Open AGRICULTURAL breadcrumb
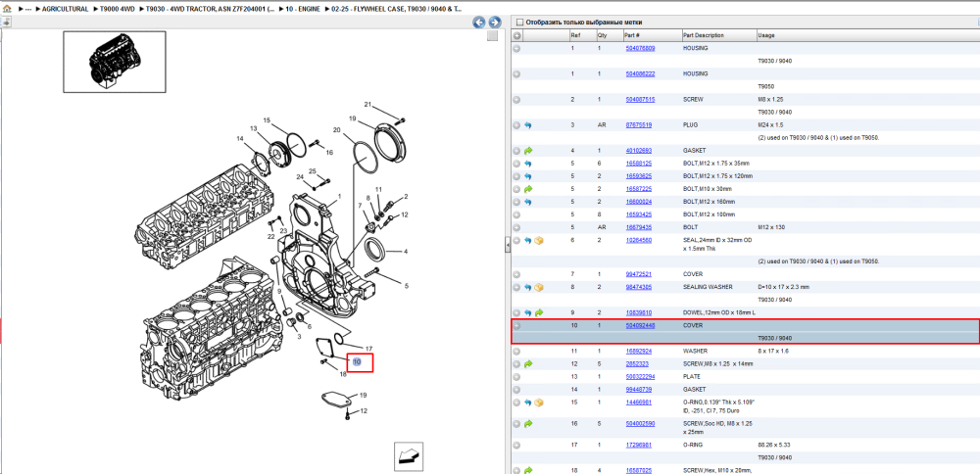 click(x=65, y=10)
